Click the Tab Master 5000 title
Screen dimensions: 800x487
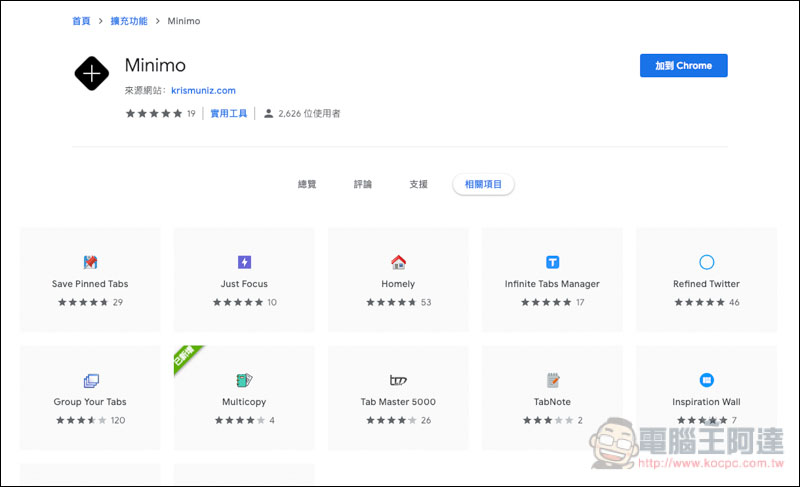(x=398, y=402)
